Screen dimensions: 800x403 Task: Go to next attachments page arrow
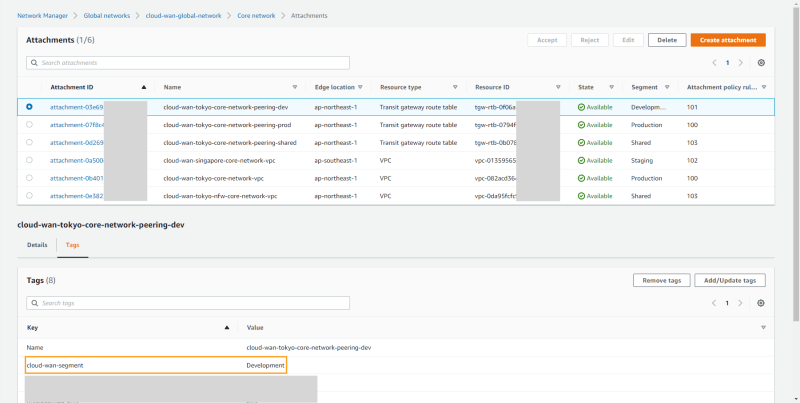(741, 63)
